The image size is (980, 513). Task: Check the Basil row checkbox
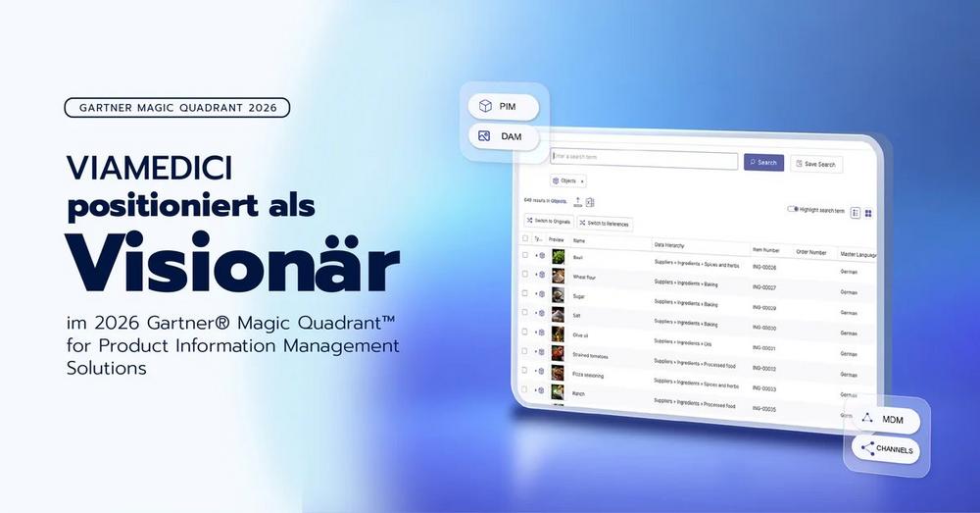tap(525, 255)
